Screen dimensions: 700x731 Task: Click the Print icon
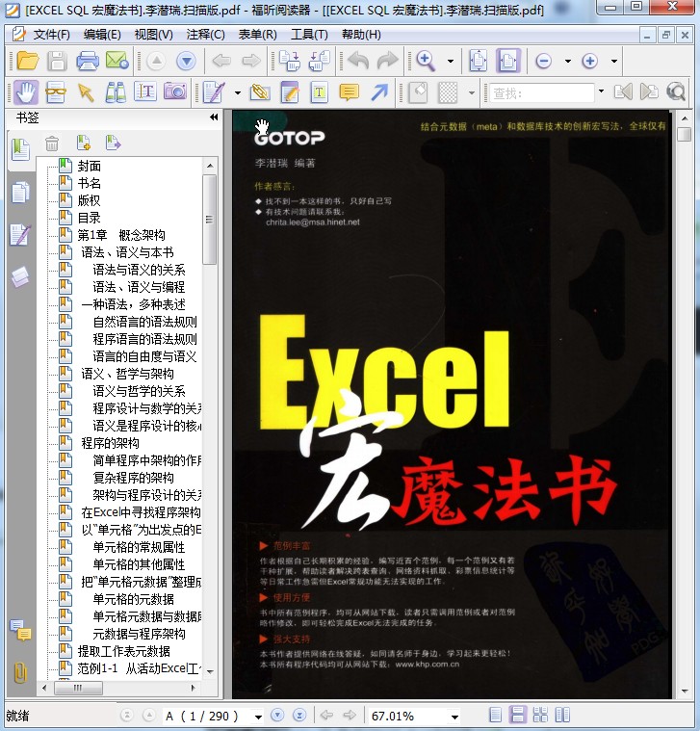[88, 61]
